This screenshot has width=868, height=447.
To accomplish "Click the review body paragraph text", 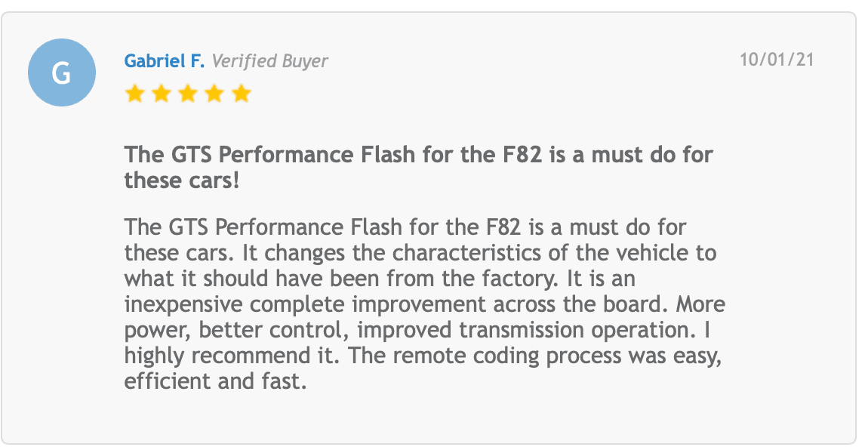I will [425, 304].
